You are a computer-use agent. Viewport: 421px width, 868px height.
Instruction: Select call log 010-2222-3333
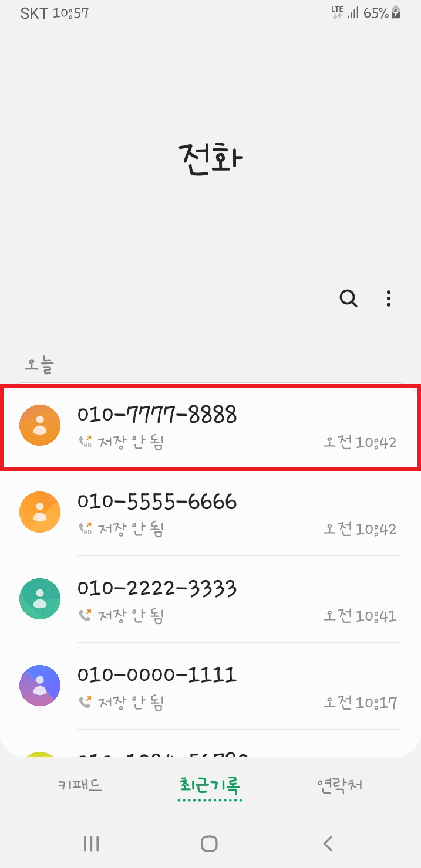pos(210,599)
